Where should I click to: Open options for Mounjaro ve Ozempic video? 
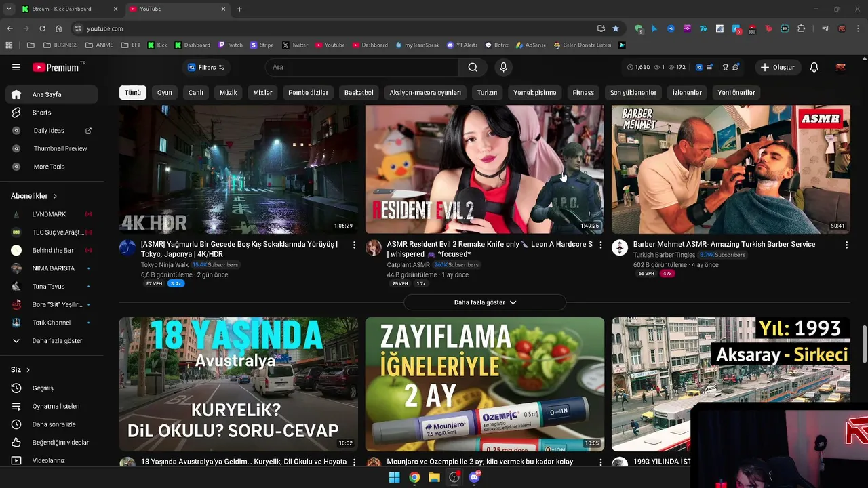[600, 462]
